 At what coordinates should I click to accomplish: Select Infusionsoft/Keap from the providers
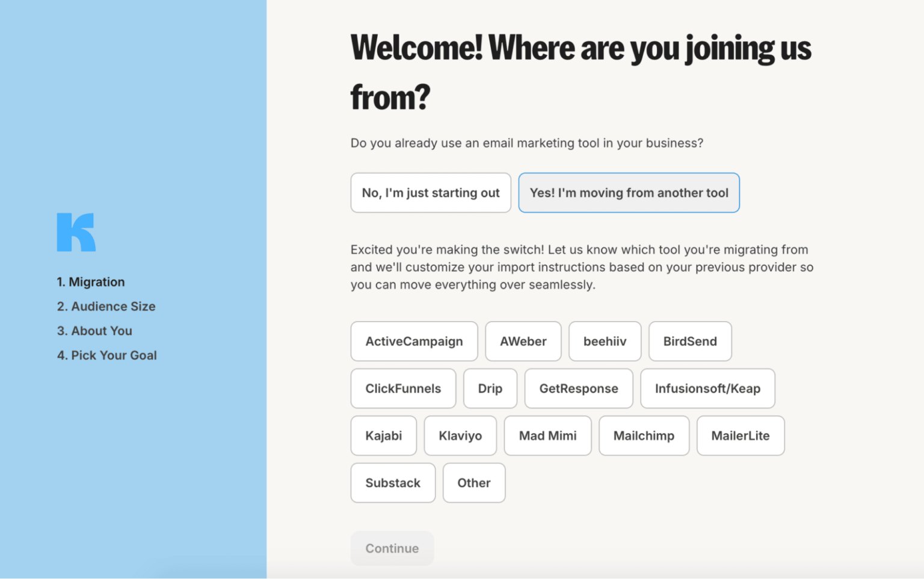[x=707, y=388]
